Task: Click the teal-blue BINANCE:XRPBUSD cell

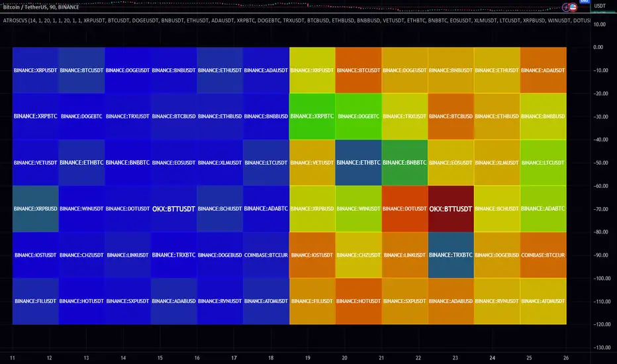Action: pos(35,209)
